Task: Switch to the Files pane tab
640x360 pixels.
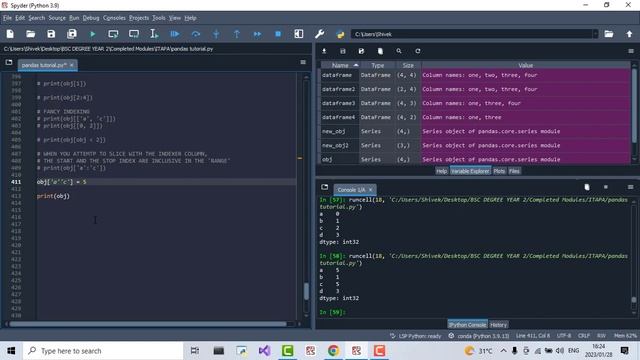Action: [514, 171]
